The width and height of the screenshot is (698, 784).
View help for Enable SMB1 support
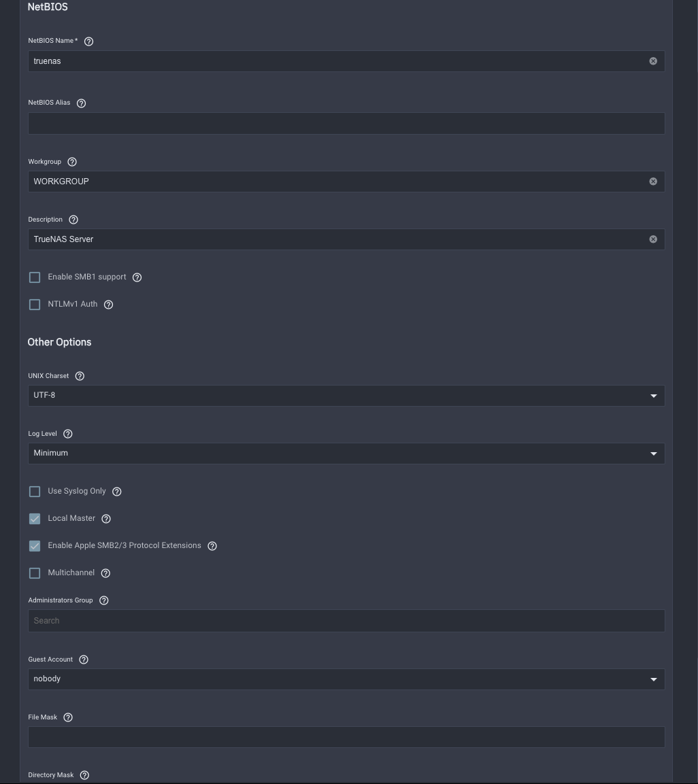137,277
